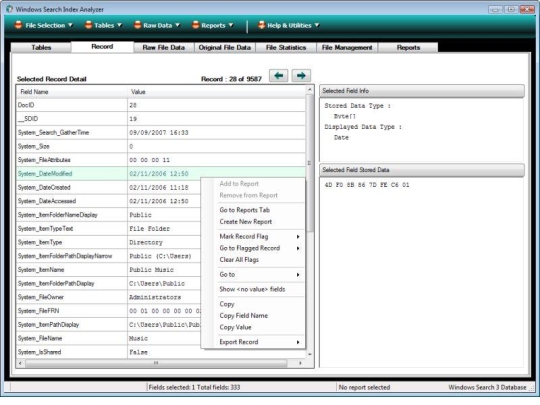Open the File Selection dropdown menu
This screenshot has width=540, height=405.
pos(70,25)
